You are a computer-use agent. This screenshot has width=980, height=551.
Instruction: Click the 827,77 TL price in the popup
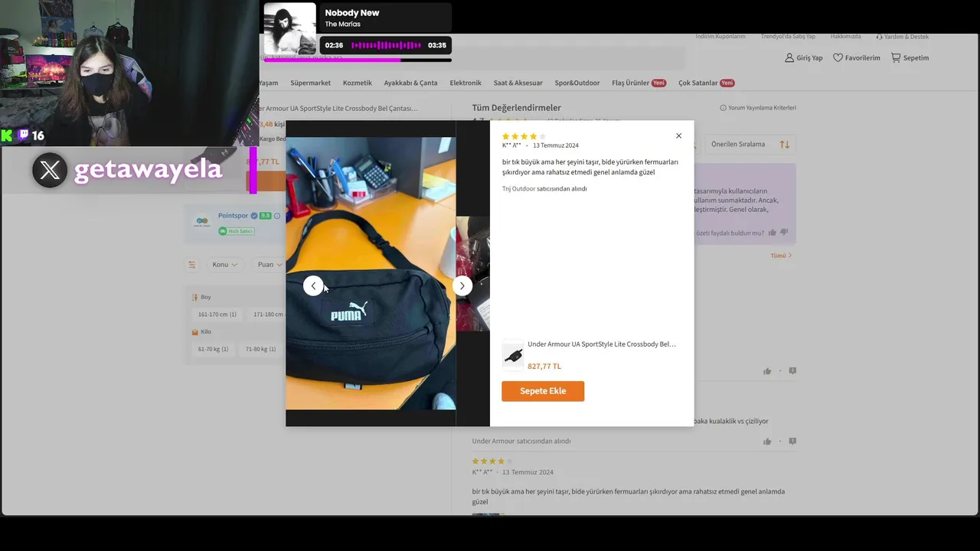(x=544, y=367)
